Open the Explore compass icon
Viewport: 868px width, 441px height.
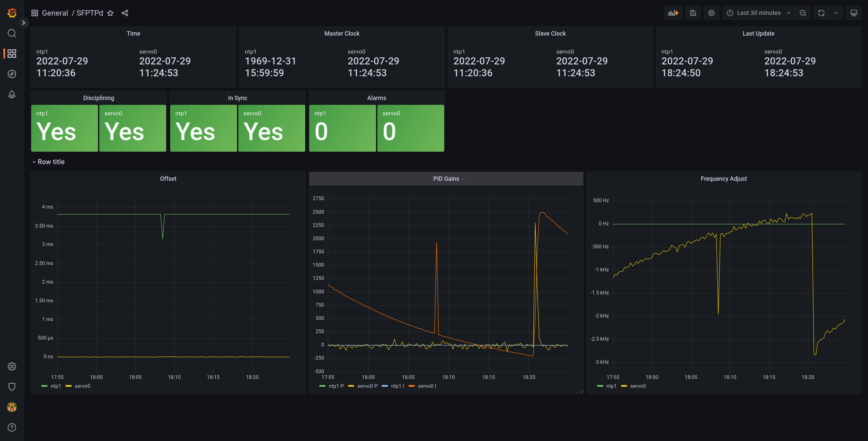(x=12, y=74)
